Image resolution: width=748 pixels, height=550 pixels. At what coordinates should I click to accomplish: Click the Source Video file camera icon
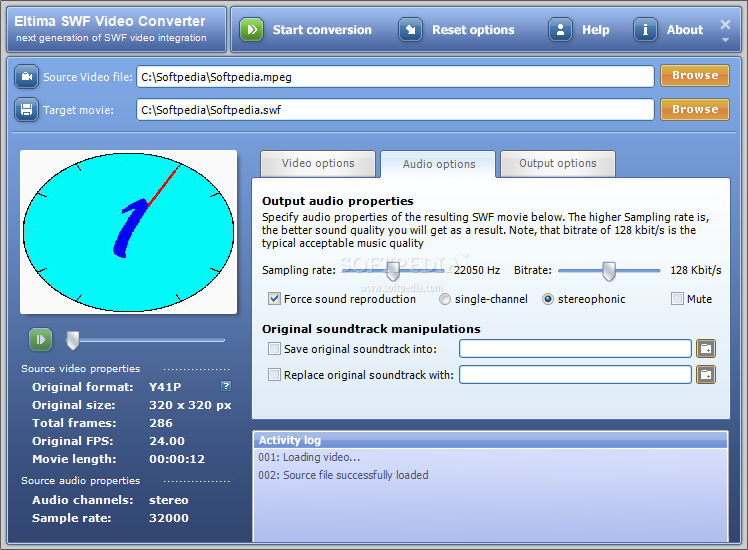(x=26, y=77)
